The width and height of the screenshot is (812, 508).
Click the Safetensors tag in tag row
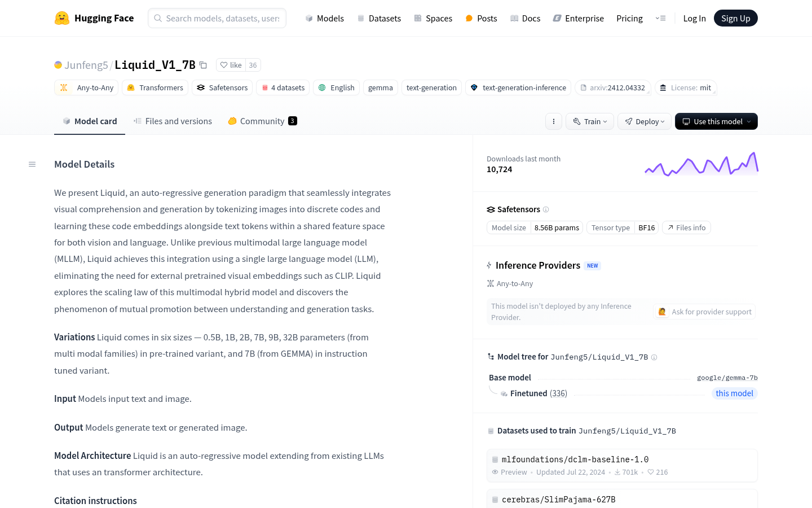tap(222, 87)
